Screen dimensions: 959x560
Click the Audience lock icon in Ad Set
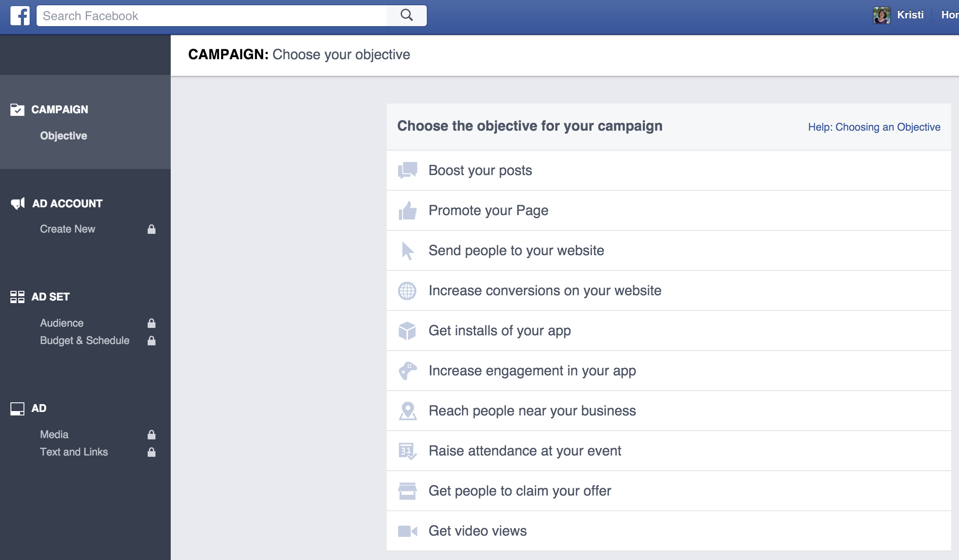pos(151,323)
